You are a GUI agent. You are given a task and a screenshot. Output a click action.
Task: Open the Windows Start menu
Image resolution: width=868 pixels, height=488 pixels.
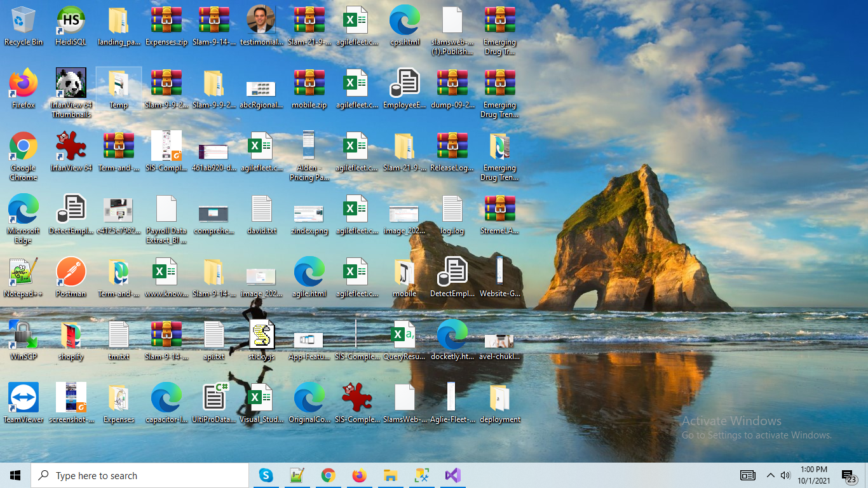point(15,475)
